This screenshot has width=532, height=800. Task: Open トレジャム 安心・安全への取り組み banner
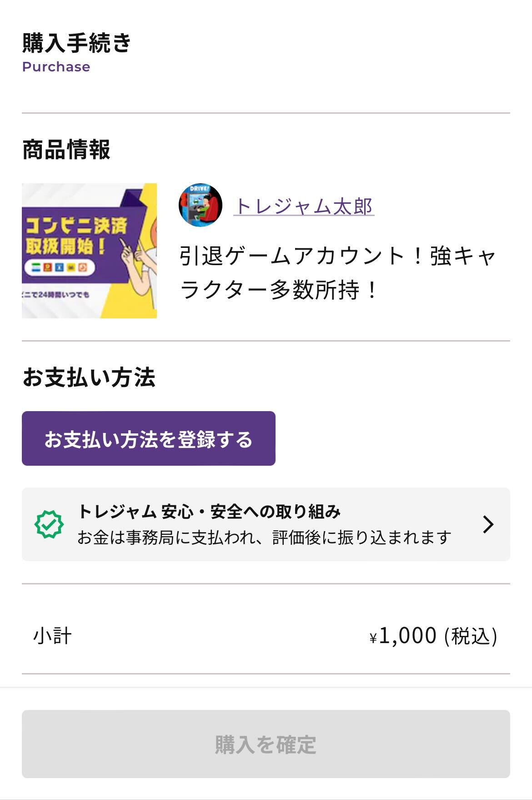266,524
